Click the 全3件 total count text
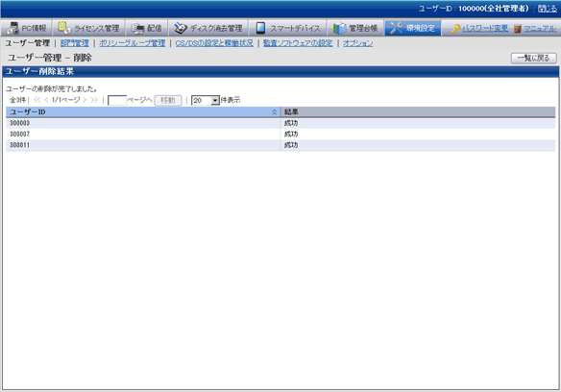 [x=17, y=100]
